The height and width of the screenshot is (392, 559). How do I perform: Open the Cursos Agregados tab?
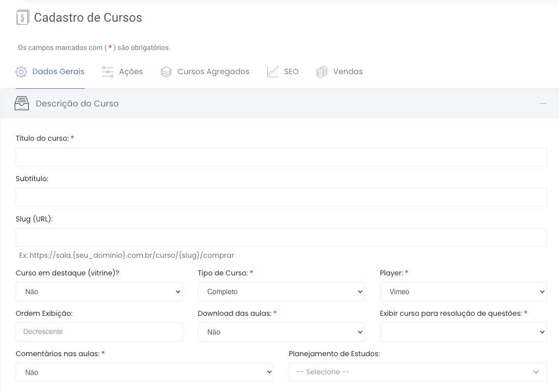point(213,72)
